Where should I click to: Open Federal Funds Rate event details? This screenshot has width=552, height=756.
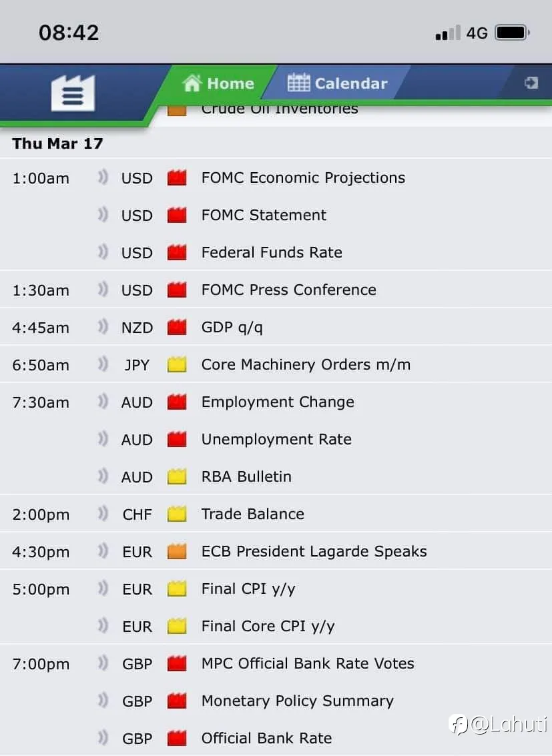coord(272,252)
